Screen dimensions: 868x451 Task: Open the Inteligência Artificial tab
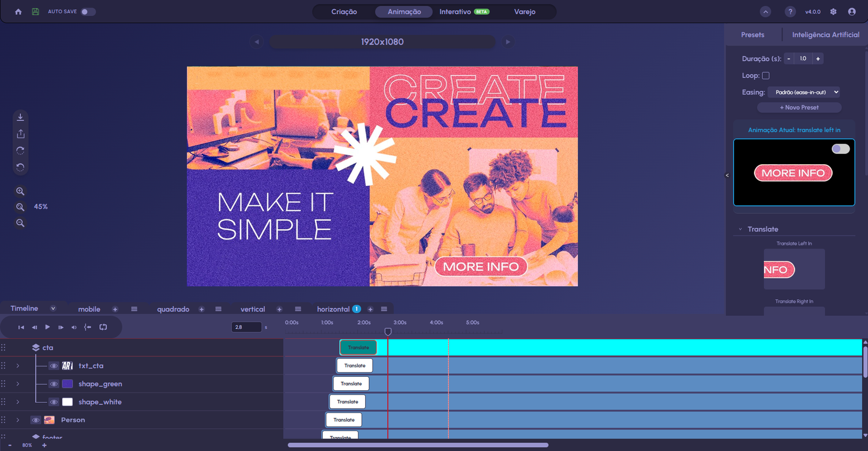826,35
